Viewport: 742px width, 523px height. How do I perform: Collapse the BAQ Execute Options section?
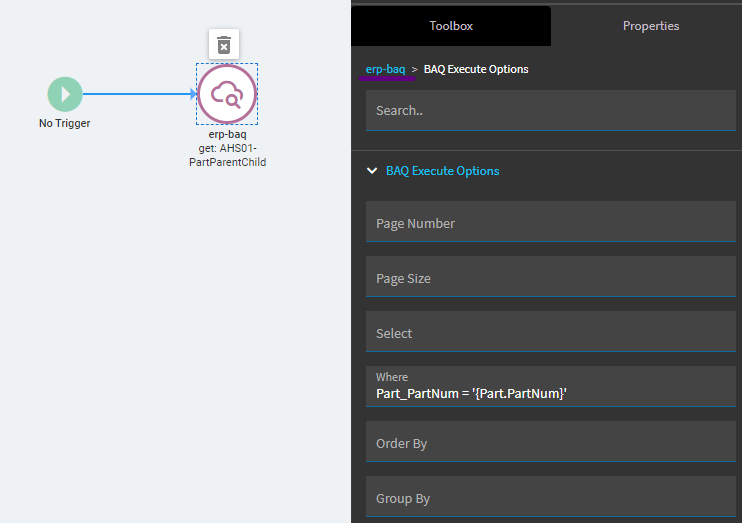[x=372, y=171]
